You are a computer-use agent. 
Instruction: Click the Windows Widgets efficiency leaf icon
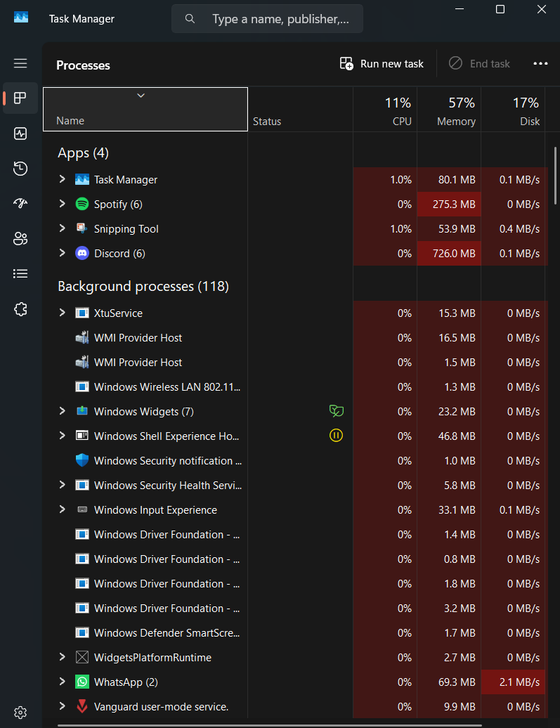(x=336, y=411)
